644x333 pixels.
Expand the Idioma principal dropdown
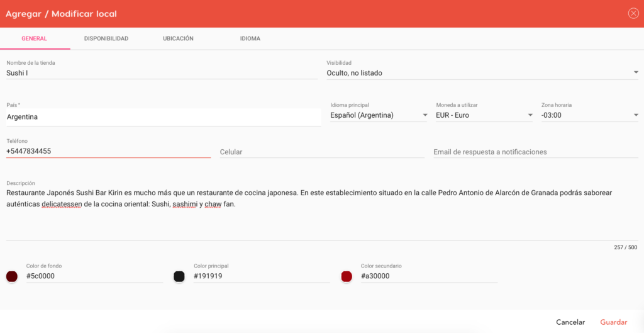tap(379, 116)
